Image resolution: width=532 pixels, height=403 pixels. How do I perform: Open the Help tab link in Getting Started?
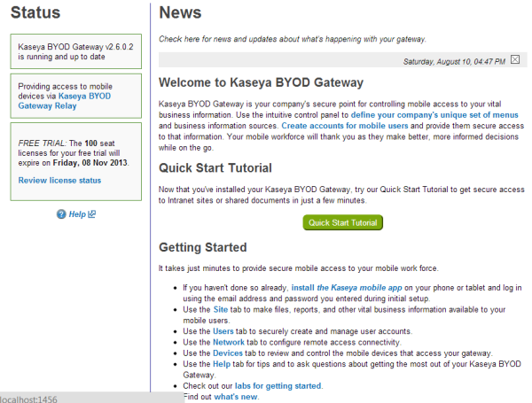pos(222,364)
